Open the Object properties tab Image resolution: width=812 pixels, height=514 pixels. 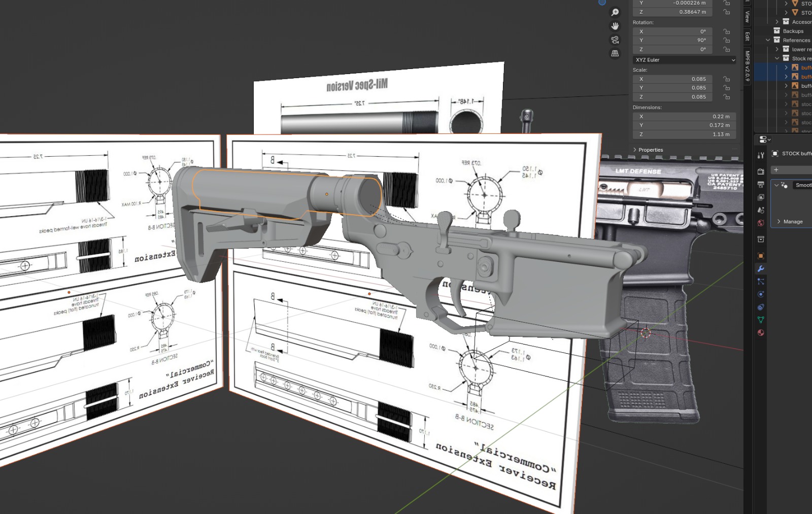(x=761, y=256)
